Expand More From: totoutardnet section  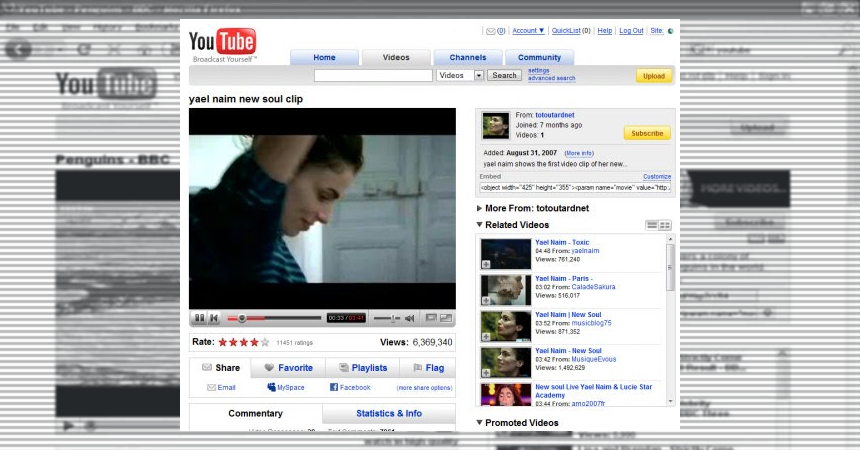click(480, 208)
